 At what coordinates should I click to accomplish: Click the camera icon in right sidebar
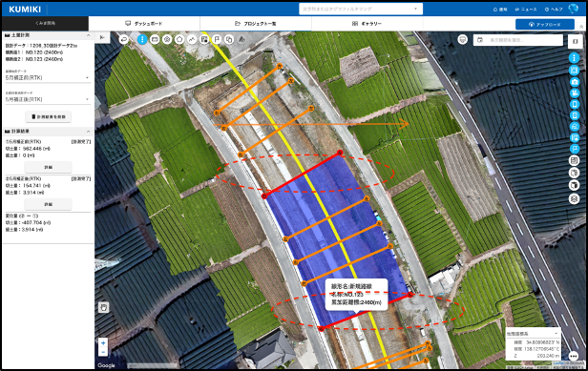point(574,82)
